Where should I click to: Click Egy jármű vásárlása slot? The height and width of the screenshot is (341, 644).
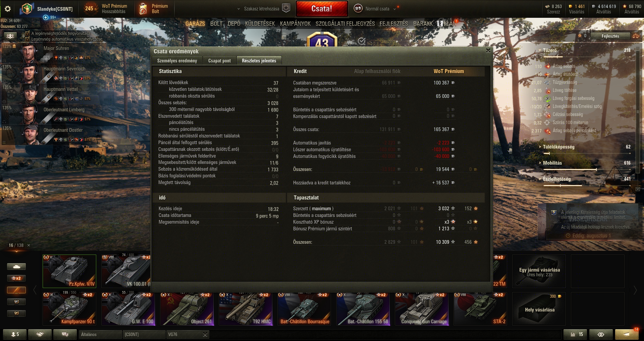point(539,271)
